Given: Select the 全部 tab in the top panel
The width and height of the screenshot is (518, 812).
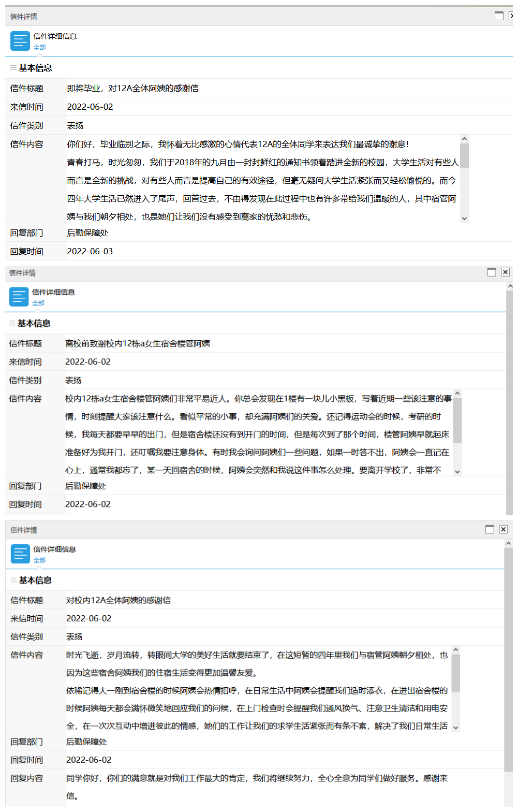Looking at the screenshot, I should (x=40, y=48).
